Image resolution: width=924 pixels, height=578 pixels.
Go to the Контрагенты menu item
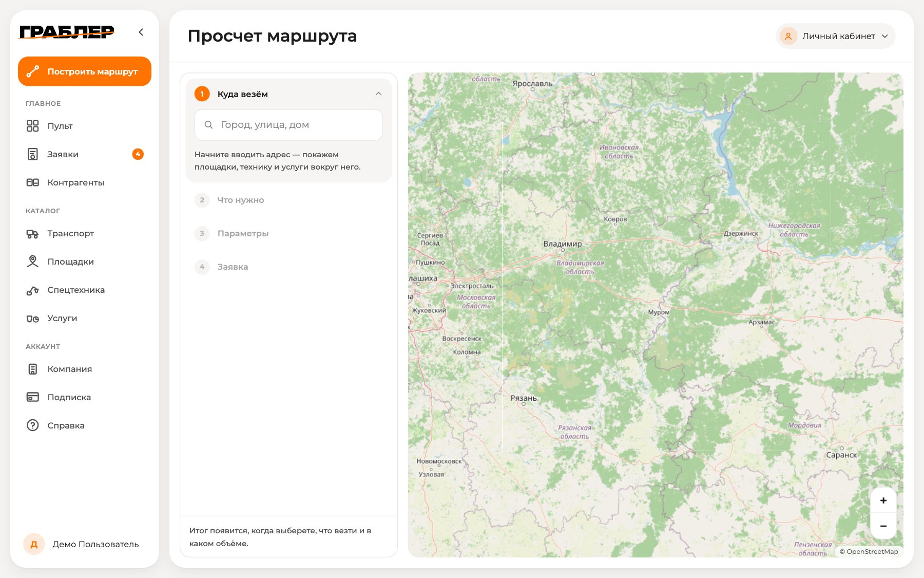85,182
